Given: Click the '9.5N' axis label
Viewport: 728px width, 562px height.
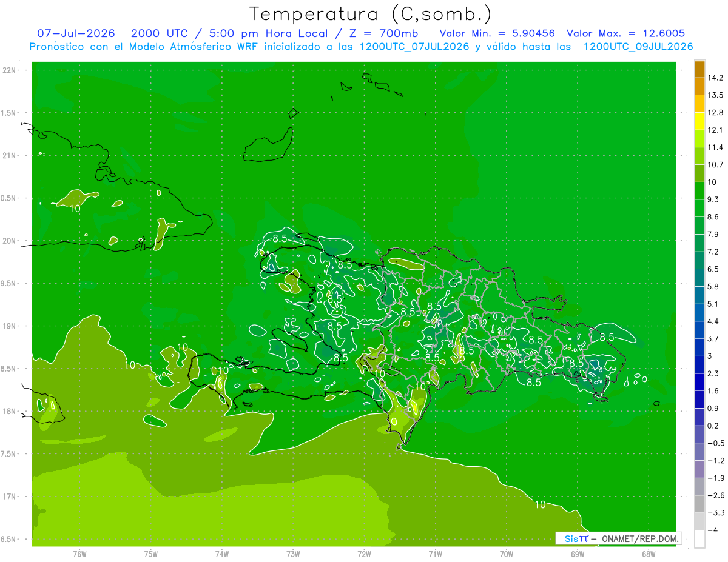Looking at the screenshot, I should coord(8,284).
